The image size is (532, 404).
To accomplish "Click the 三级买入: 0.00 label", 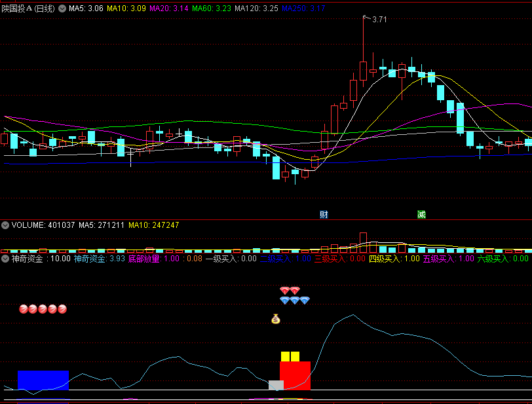I will 339,259.
